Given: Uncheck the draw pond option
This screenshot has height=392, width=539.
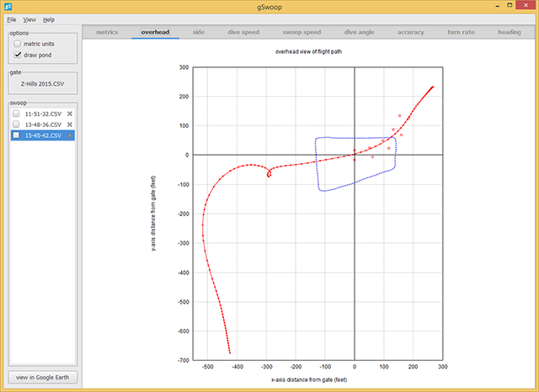Looking at the screenshot, I should click(18, 55).
